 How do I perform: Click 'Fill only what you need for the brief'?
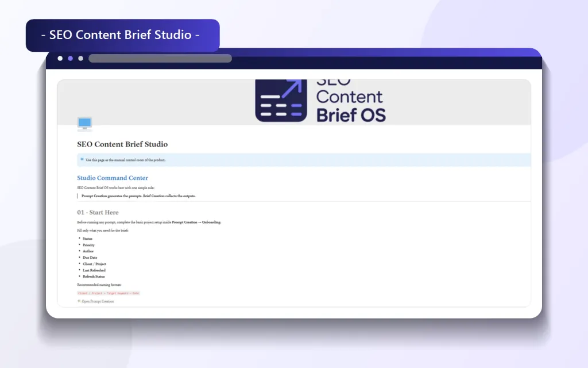pos(103,231)
